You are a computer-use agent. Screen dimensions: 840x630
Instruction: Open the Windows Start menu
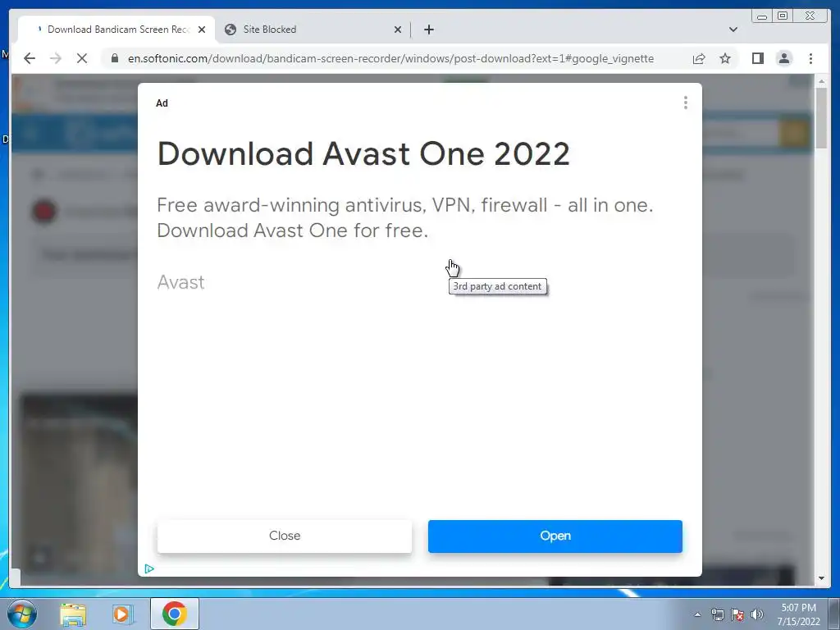click(x=22, y=614)
